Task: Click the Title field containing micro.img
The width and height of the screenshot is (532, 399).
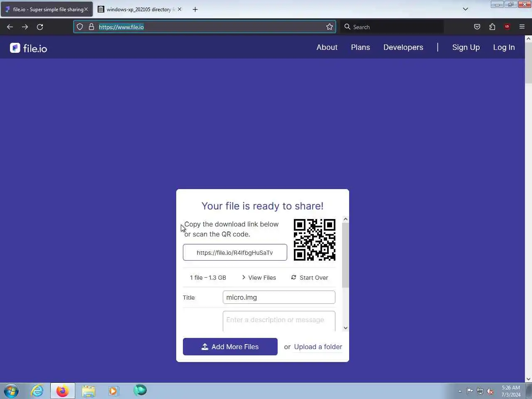Action: (279, 297)
